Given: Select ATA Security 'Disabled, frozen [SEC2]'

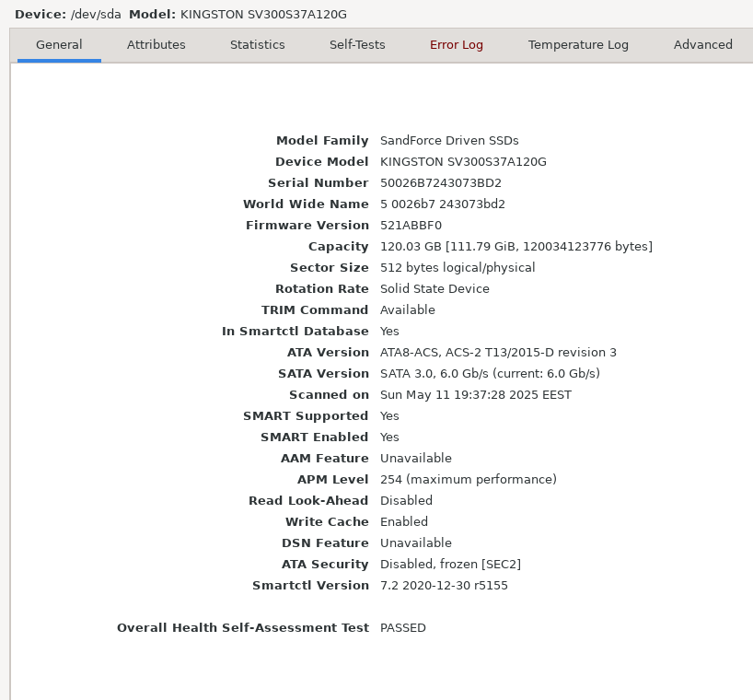Looking at the screenshot, I should coord(450,564).
